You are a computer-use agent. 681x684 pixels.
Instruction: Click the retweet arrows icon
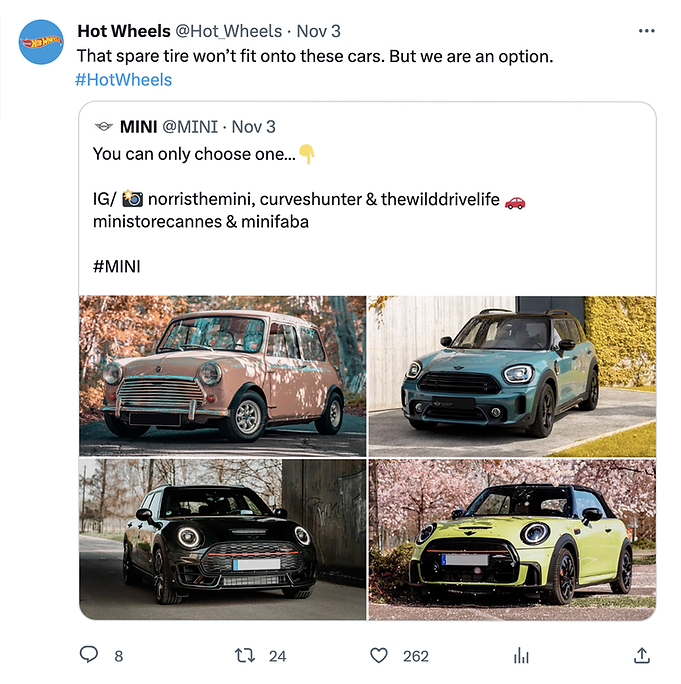245,655
